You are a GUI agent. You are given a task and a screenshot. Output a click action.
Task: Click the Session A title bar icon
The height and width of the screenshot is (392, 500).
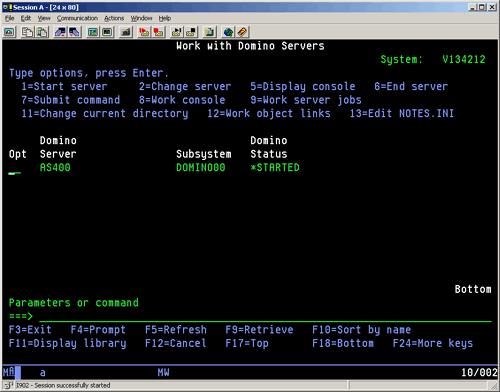(7, 7)
